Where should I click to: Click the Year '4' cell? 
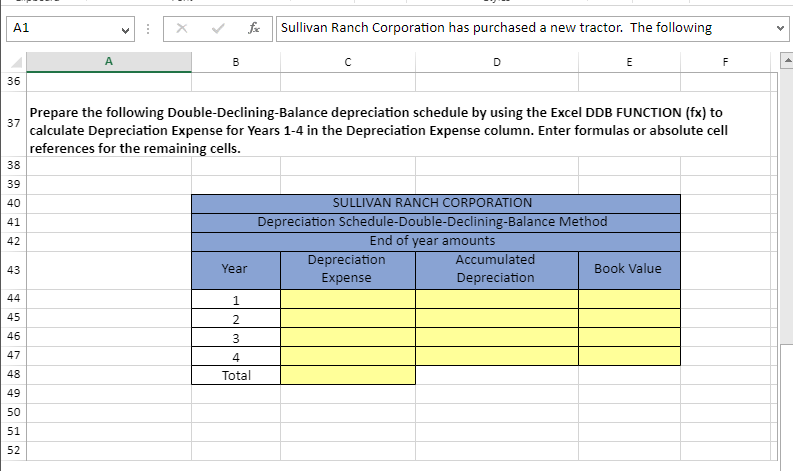tap(236, 356)
